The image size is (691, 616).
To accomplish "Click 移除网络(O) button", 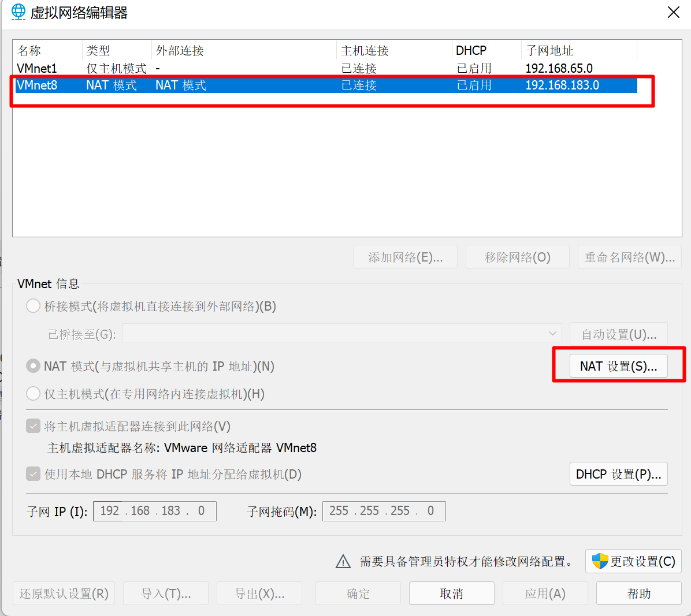I will 517,257.
